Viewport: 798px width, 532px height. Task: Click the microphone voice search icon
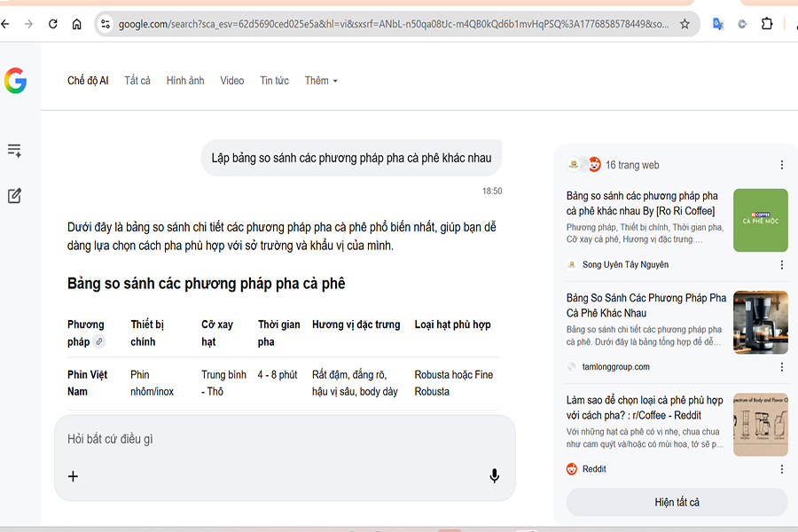[494, 476]
